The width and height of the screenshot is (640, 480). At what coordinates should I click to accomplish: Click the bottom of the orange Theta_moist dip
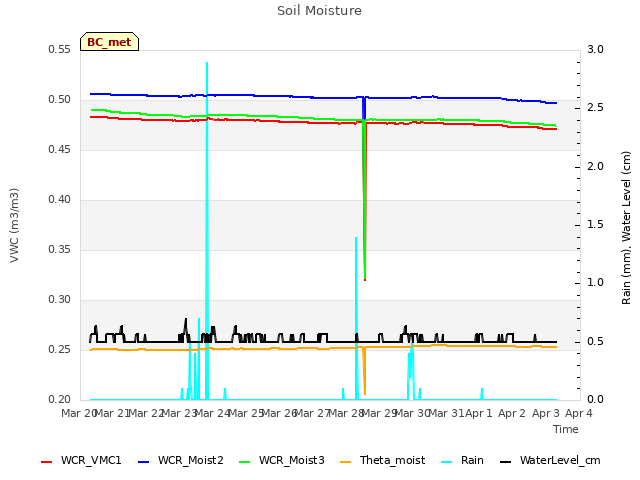click(365, 394)
